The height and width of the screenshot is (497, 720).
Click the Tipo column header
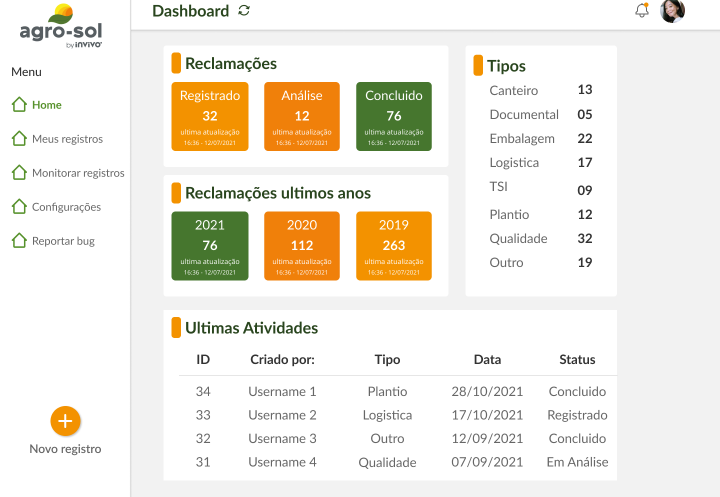[387, 360]
